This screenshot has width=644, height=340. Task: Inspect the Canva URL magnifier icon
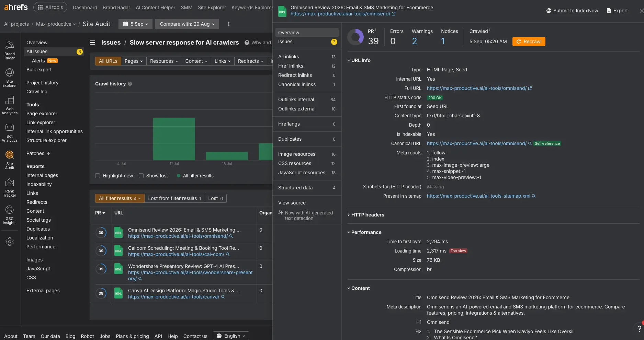(223, 297)
